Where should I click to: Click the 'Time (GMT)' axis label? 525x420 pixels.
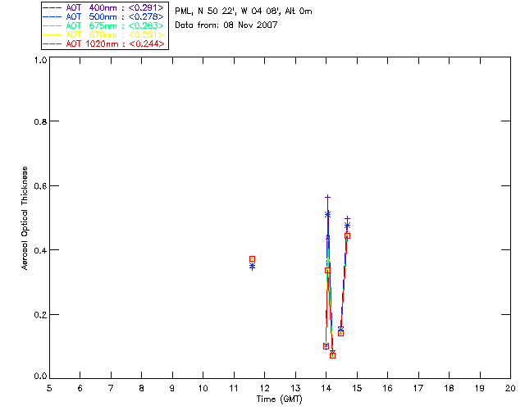[279, 399]
